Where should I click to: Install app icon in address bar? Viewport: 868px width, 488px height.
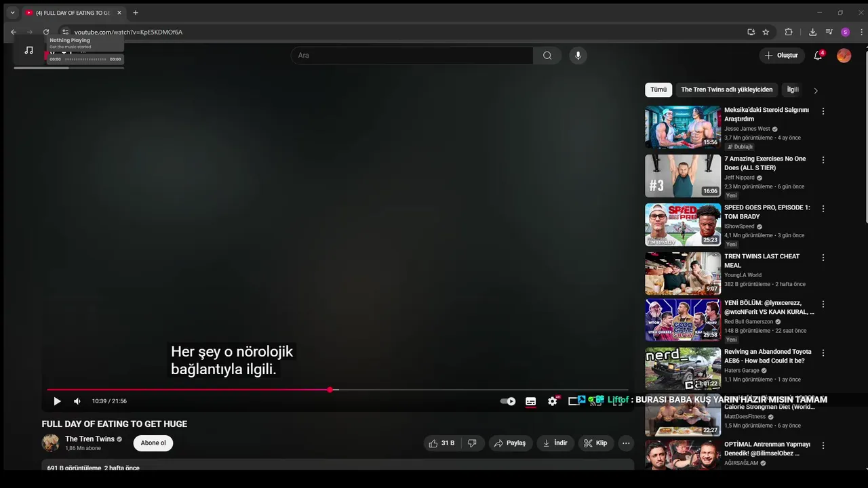click(x=751, y=32)
